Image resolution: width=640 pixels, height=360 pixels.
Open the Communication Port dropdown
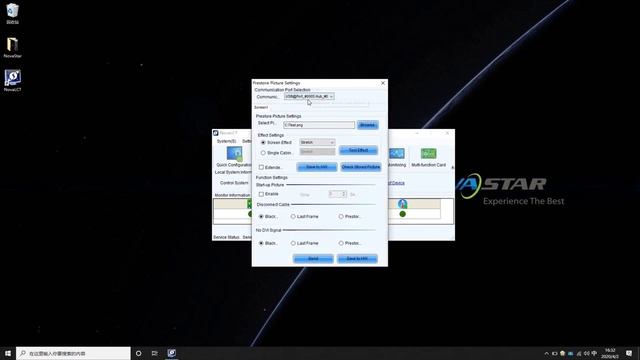309,97
